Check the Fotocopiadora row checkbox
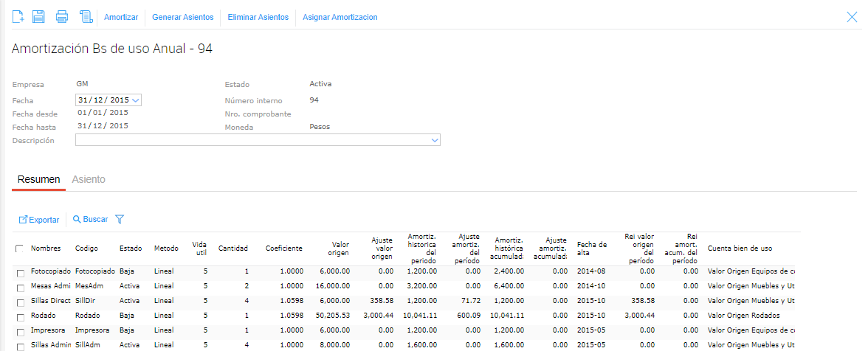Screen dimensions: 868x351 tap(20, 272)
